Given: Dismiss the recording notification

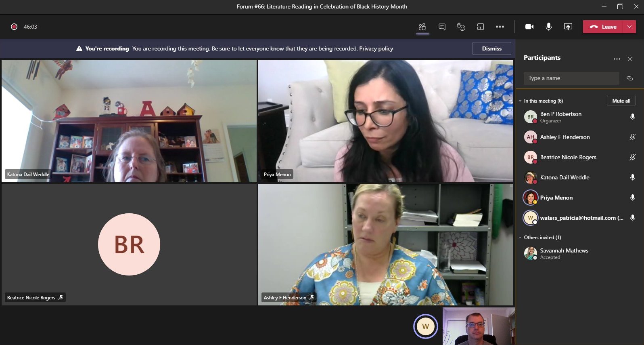Looking at the screenshot, I should pyautogui.click(x=491, y=48).
